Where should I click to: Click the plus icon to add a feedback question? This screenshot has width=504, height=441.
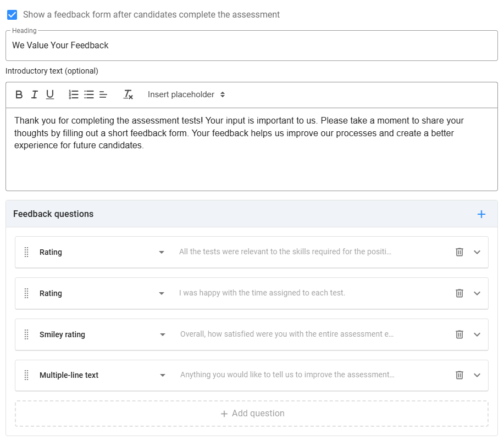(481, 214)
